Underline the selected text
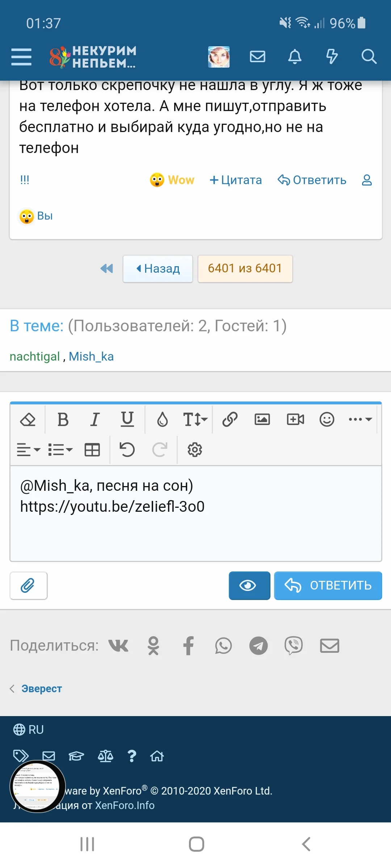Viewport: 391px width, 868px height. 127,420
